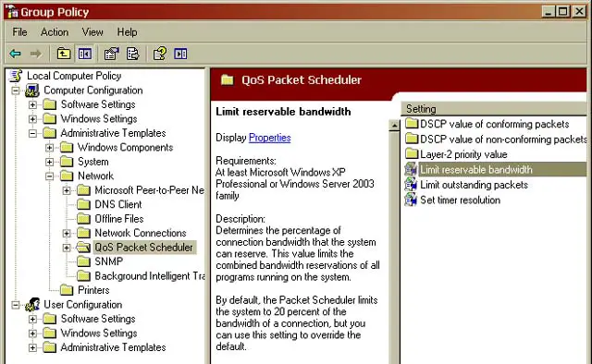Click the Show/Hide Action Pane icon
Screen dimensions: 592x364
[180, 54]
